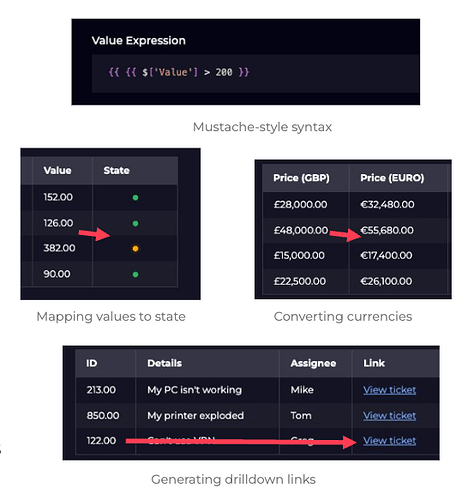Click the Assignee column header
Screen dimensions: 474x500
coord(315,363)
